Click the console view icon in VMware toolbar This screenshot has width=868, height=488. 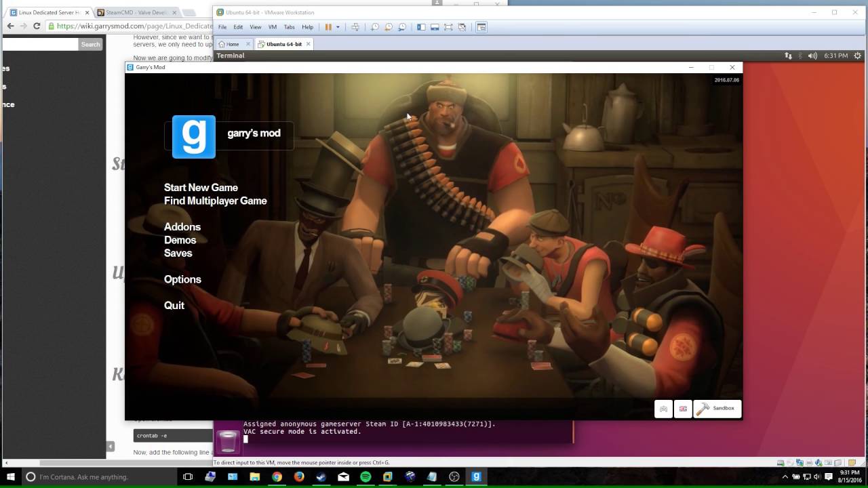pos(481,27)
